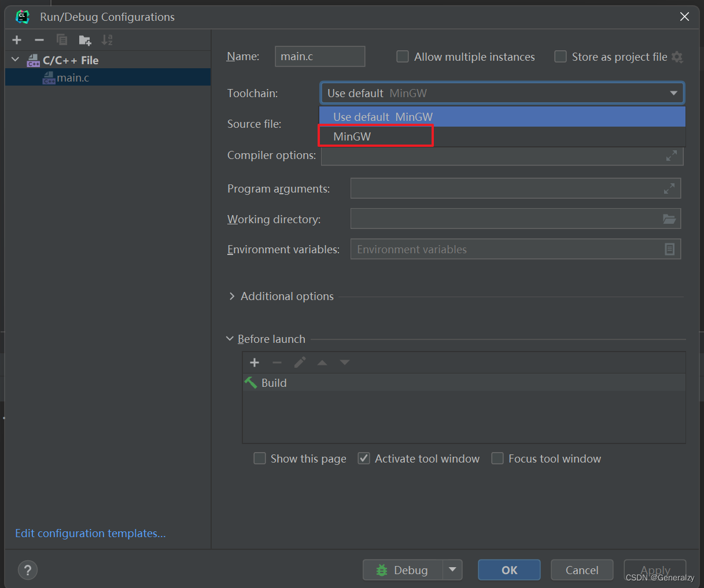The height and width of the screenshot is (588, 704).
Task: Edit environment variables with the list icon
Action: (669, 249)
